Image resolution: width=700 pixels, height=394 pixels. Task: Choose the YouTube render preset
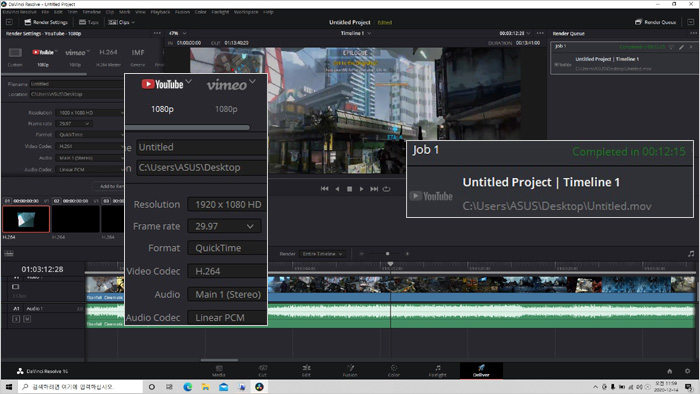pyautogui.click(x=43, y=52)
